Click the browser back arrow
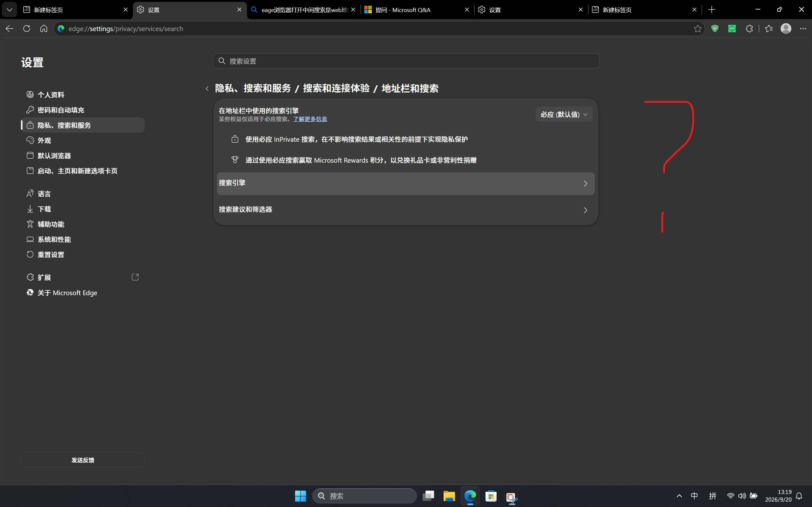 coord(10,29)
